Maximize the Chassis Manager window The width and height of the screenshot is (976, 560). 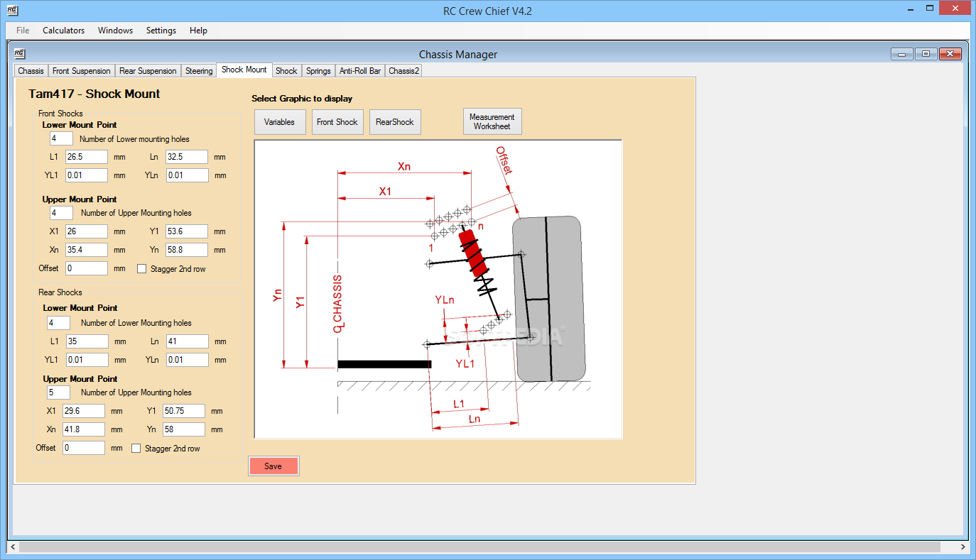point(926,54)
